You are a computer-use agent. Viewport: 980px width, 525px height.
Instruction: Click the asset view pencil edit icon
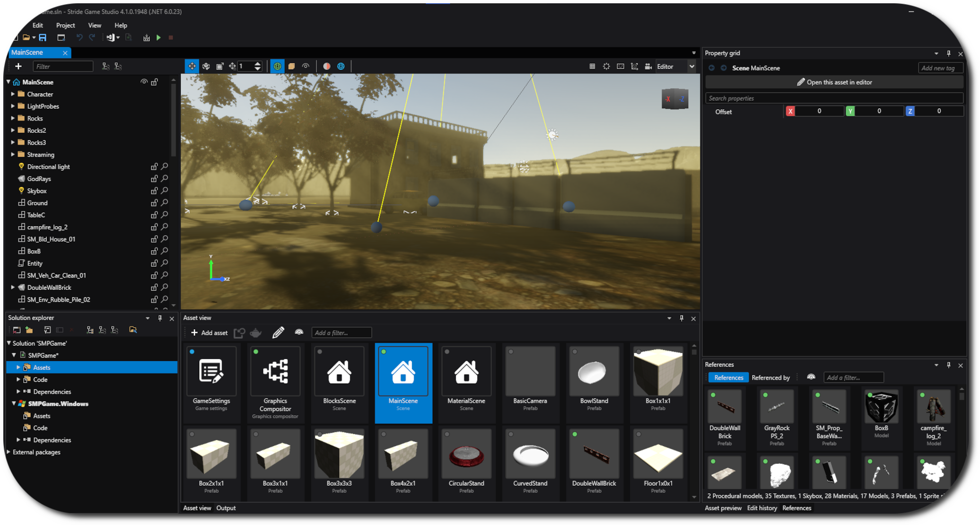tap(278, 332)
